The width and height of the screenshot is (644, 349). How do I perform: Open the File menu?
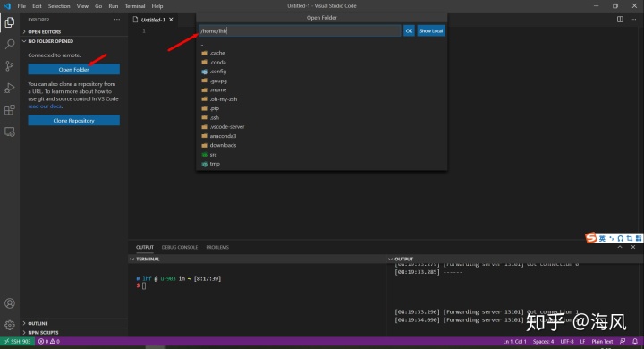click(x=21, y=6)
